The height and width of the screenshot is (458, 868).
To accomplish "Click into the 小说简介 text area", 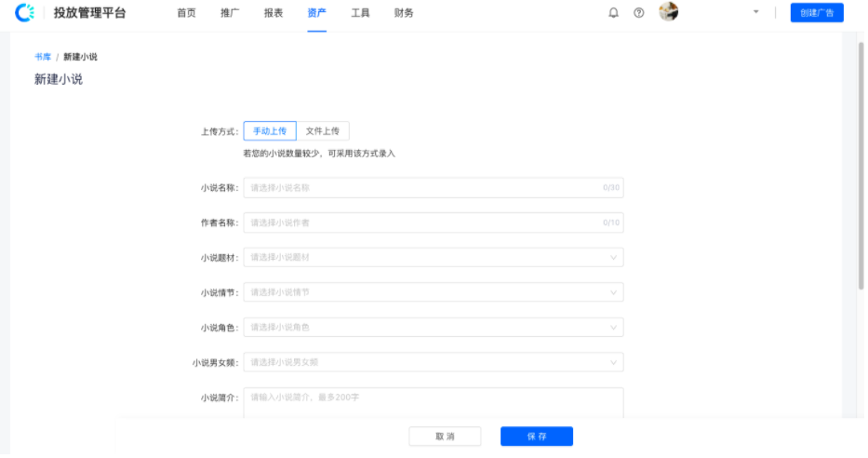I will (434, 403).
